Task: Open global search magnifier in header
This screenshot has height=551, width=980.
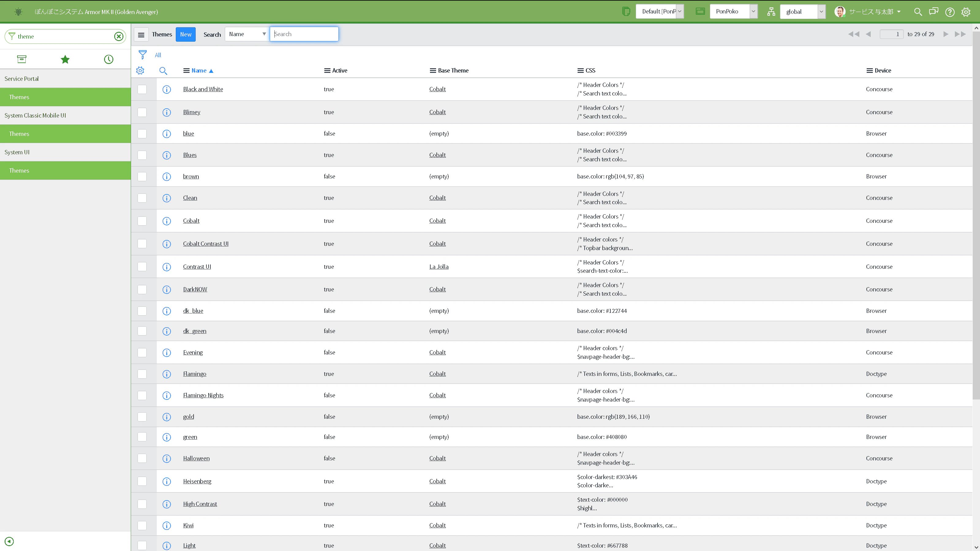Action: (x=918, y=11)
